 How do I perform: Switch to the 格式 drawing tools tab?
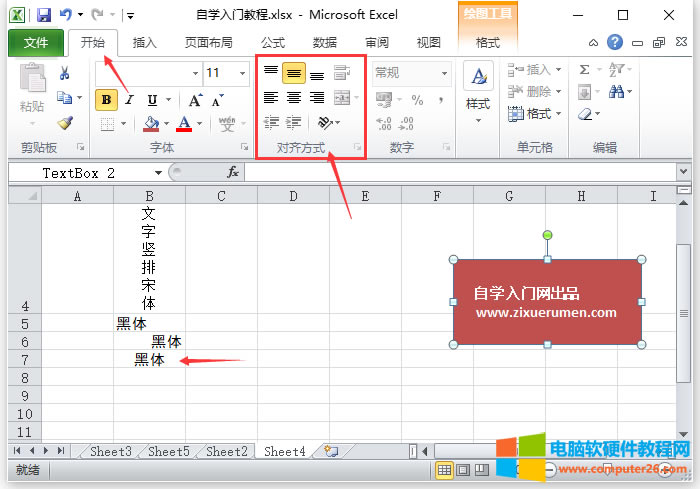tap(488, 43)
